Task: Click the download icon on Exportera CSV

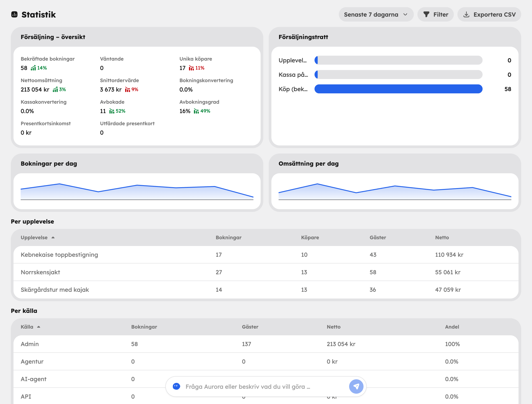Action: coord(466,14)
